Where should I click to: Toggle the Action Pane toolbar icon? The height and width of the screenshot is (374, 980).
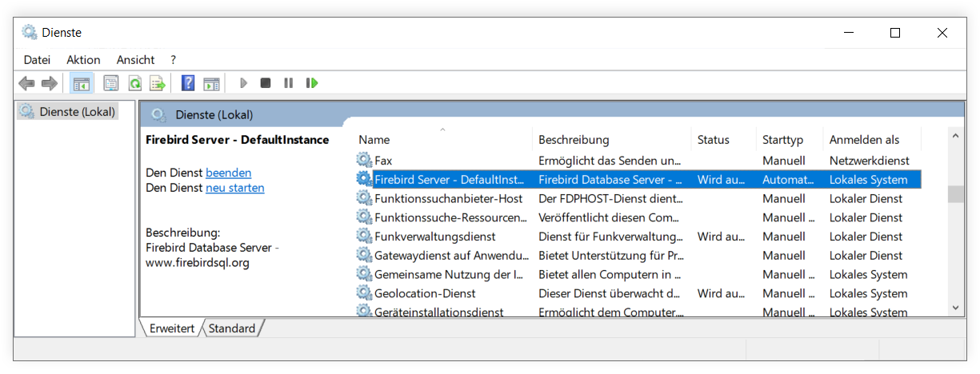click(x=211, y=83)
